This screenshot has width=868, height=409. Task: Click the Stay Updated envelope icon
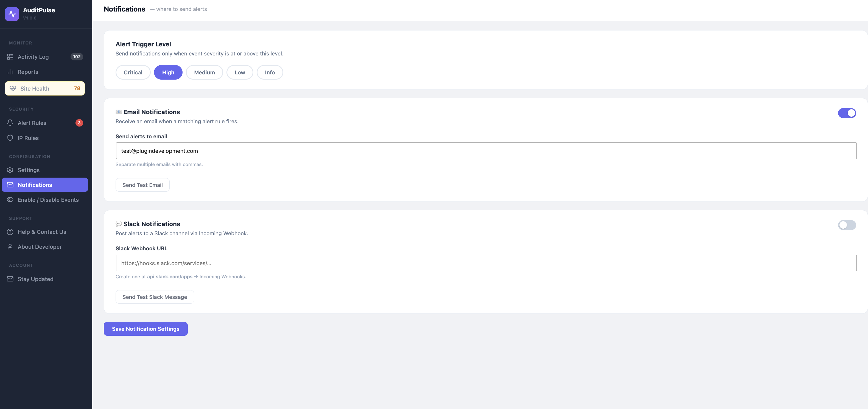pos(10,279)
